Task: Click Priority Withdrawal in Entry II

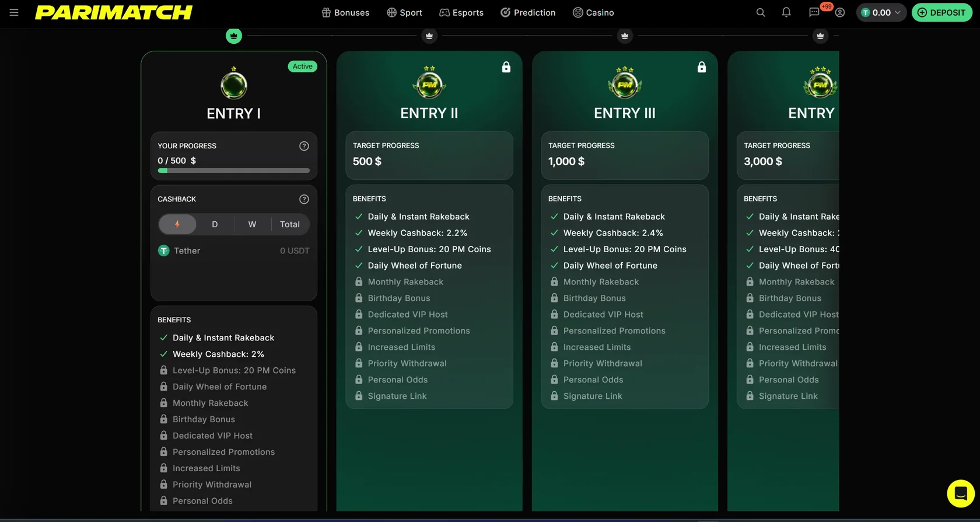Action: point(407,363)
